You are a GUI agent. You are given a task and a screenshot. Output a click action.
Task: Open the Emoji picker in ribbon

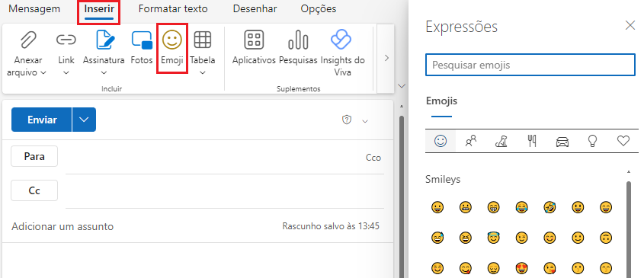pos(172,49)
